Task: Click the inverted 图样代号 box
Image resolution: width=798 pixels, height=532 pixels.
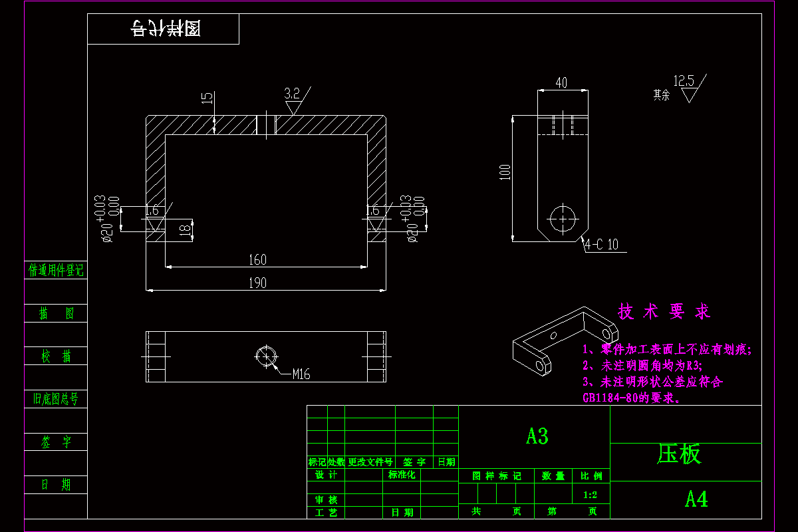Action: [163, 29]
